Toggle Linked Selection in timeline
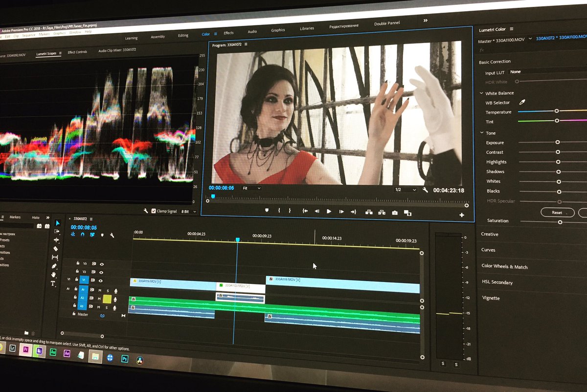 point(92,235)
